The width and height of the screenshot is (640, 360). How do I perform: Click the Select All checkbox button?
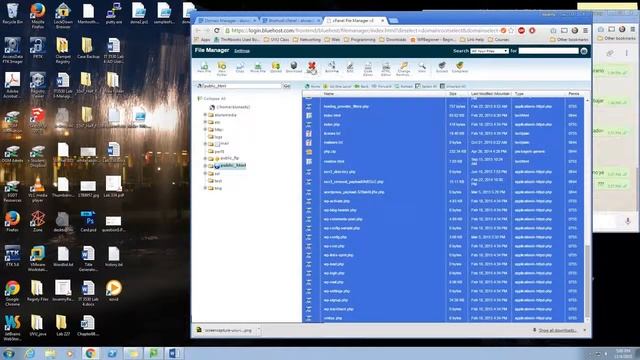[x=426, y=86]
